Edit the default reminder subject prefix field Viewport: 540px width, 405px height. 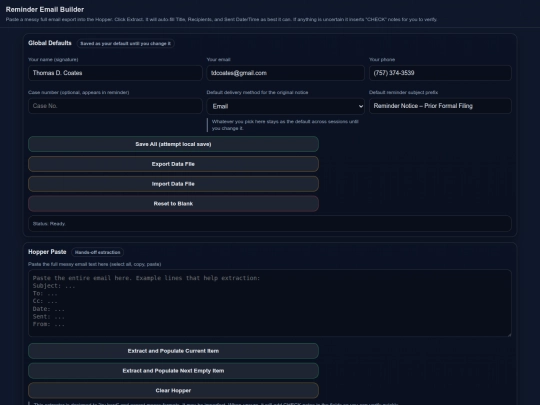[x=440, y=106]
